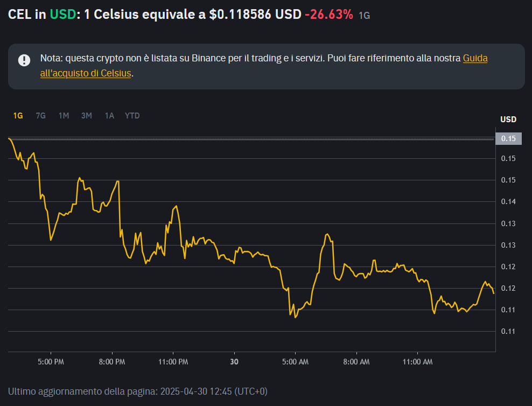Click the USD label above the price axis
This screenshot has width=532, height=406.
(x=508, y=120)
